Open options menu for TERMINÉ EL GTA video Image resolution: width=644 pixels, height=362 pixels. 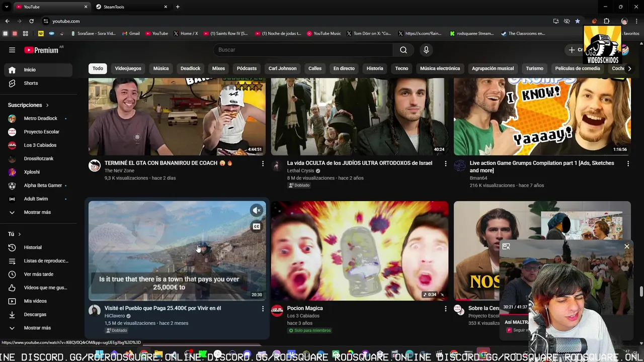pos(263,163)
